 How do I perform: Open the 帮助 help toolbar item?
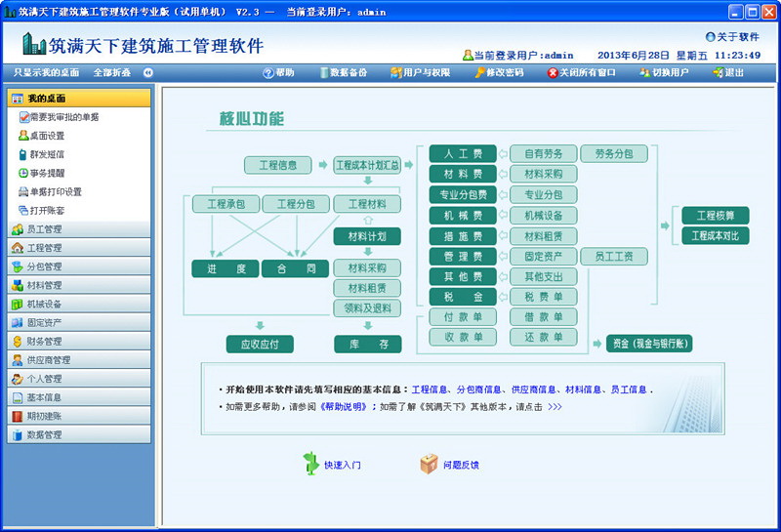[278, 73]
